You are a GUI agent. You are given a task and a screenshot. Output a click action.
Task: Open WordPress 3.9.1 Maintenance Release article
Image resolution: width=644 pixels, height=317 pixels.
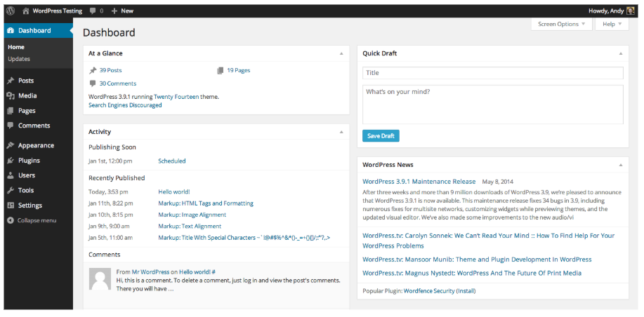point(419,182)
